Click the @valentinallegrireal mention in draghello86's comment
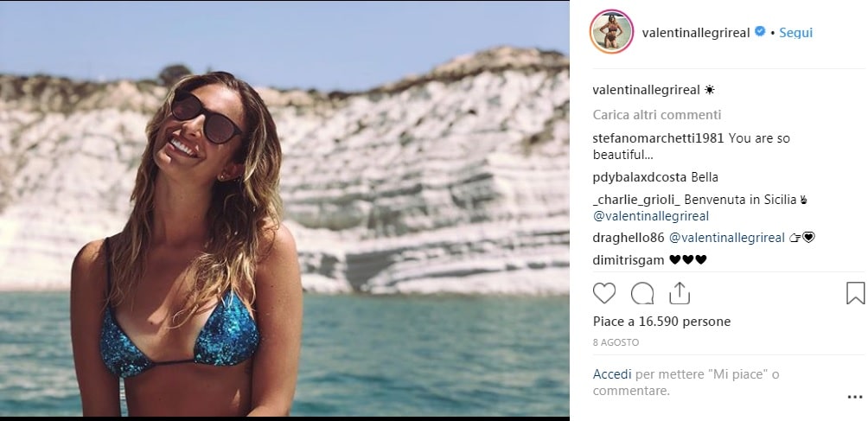The height and width of the screenshot is (421, 868). pyautogui.click(x=727, y=238)
